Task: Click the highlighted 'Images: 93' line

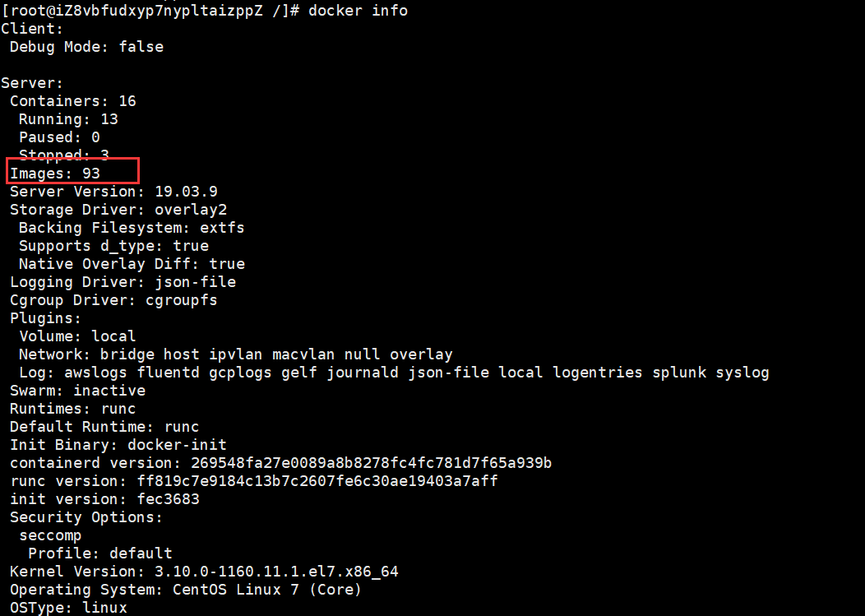Action: coord(55,174)
